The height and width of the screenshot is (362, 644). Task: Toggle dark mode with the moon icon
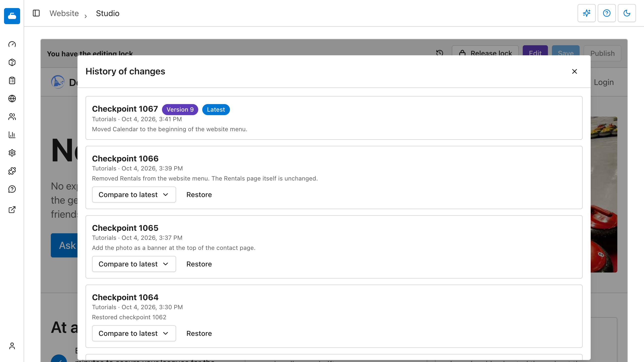point(627,13)
